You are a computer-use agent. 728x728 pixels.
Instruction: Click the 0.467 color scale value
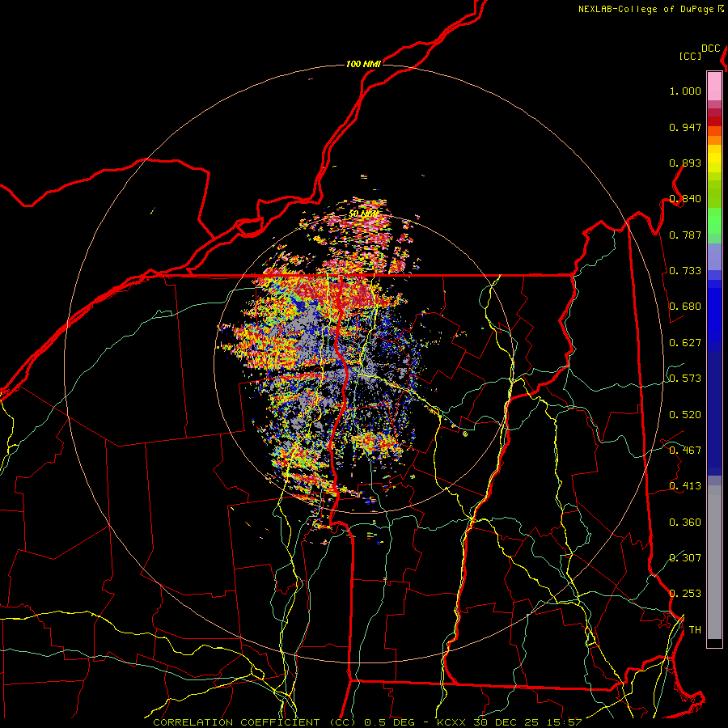tap(685, 451)
